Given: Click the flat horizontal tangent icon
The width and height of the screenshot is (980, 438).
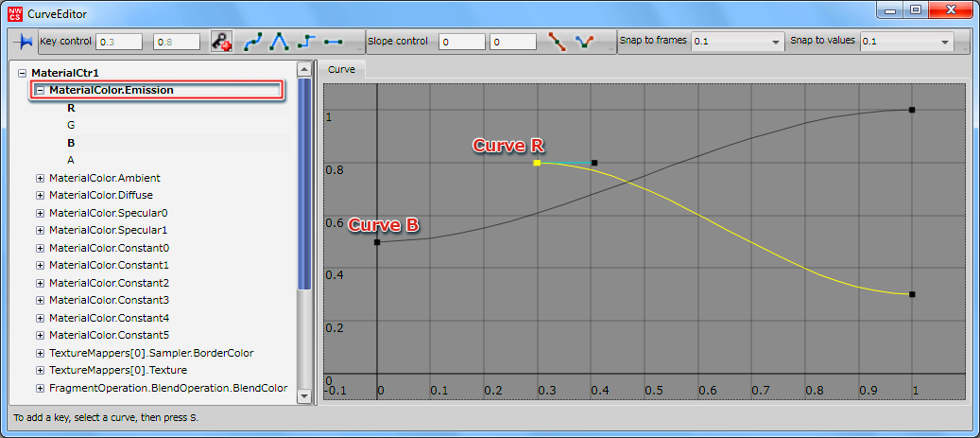Looking at the screenshot, I should 334,42.
